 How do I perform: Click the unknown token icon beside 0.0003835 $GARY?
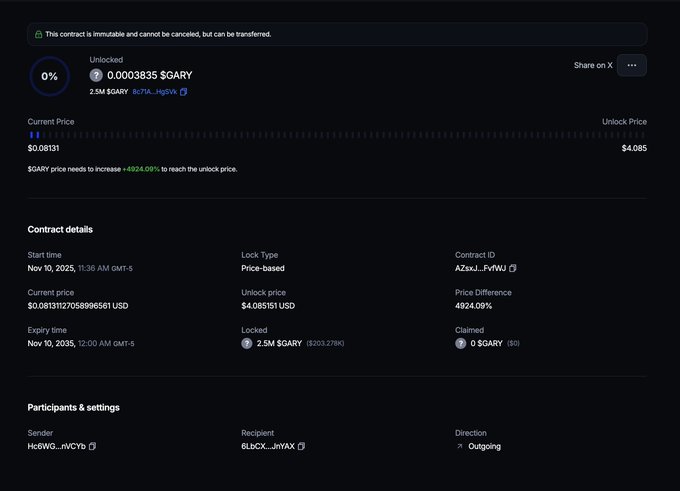pyautogui.click(x=96, y=75)
